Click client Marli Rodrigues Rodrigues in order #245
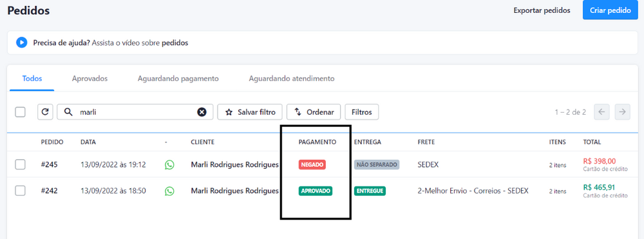 [x=235, y=165]
